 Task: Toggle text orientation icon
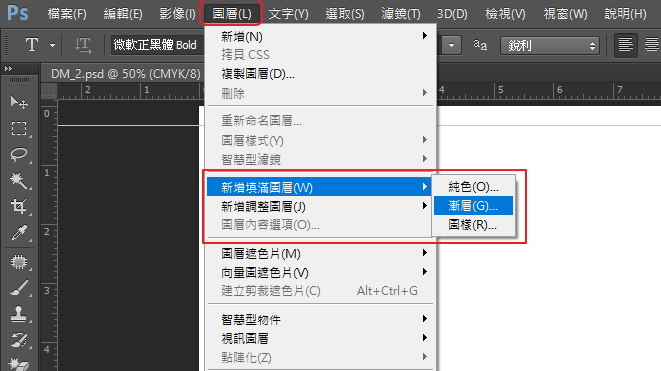[83, 45]
